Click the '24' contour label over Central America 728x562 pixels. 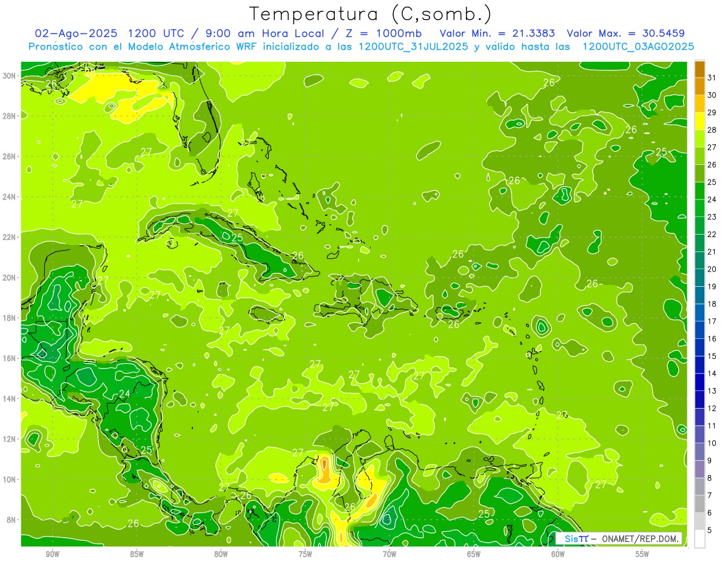coord(124,394)
